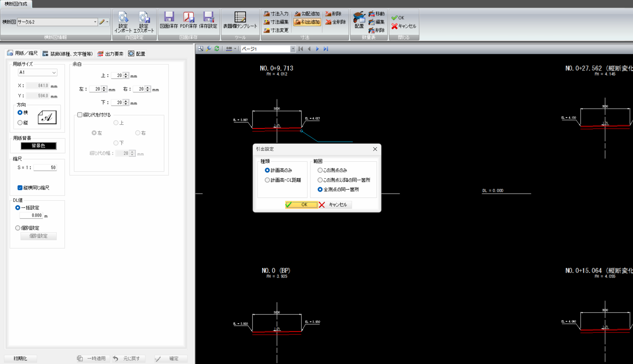The width and height of the screenshot is (633, 364).
Task: Go to next page arrow
Action: pos(317,49)
